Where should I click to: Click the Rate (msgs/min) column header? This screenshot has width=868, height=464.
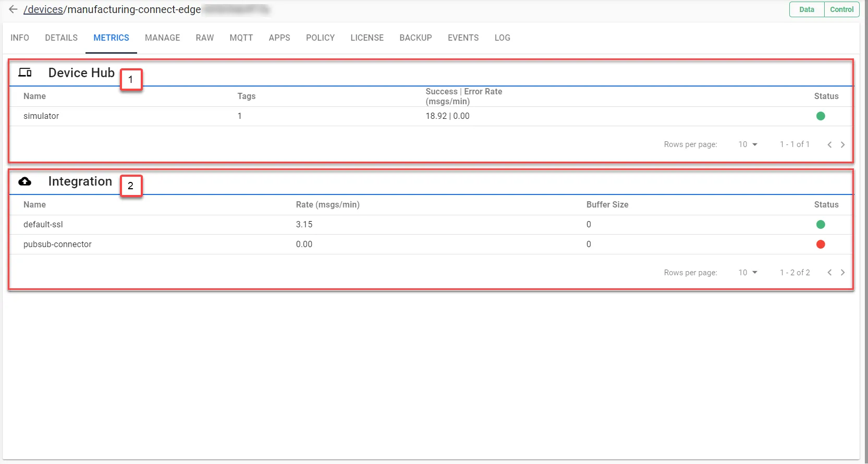pos(328,204)
